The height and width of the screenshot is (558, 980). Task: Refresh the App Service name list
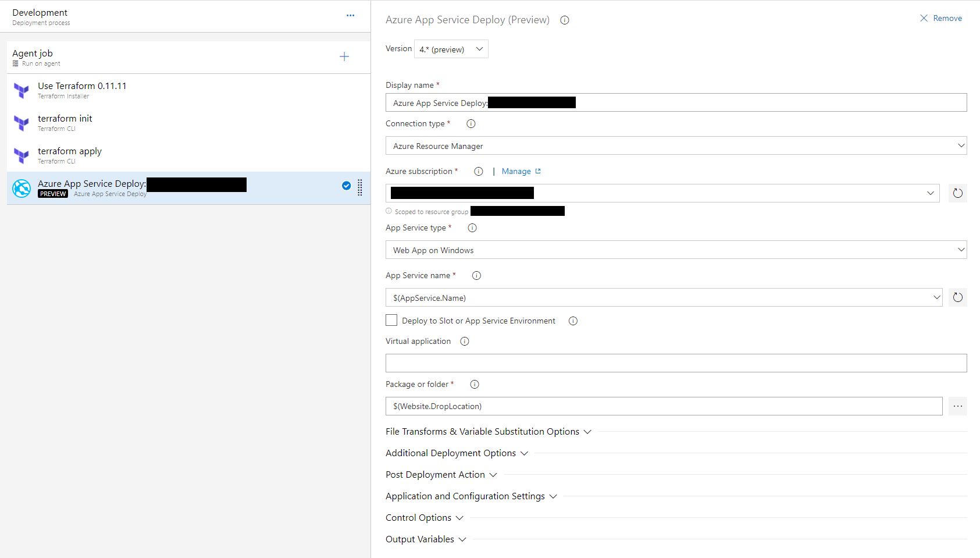(958, 297)
